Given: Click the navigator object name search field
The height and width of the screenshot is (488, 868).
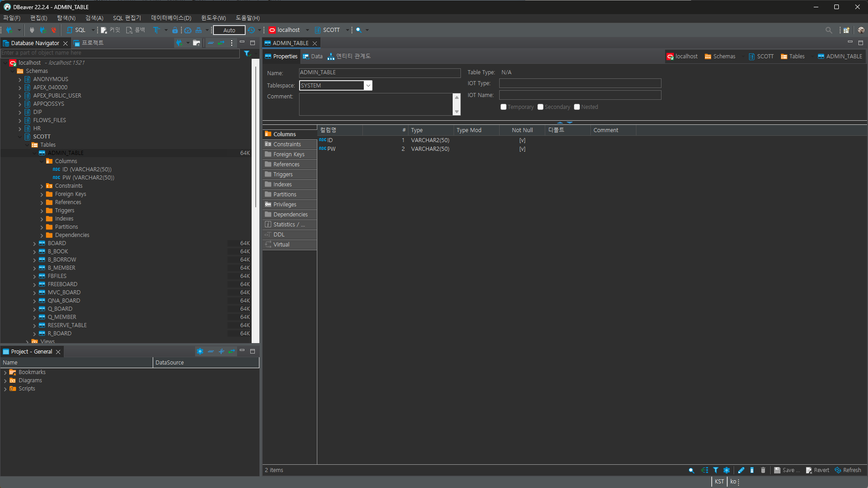Looking at the screenshot, I should (120, 53).
